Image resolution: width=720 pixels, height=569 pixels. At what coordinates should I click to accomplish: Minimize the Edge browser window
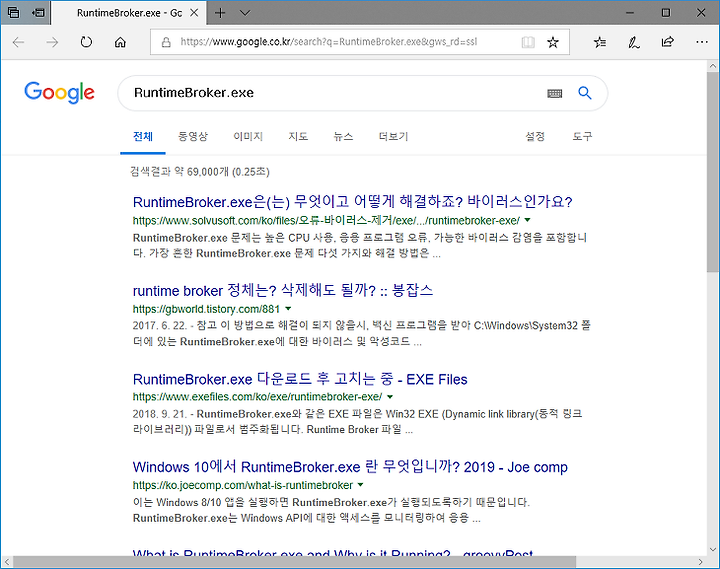click(x=630, y=13)
